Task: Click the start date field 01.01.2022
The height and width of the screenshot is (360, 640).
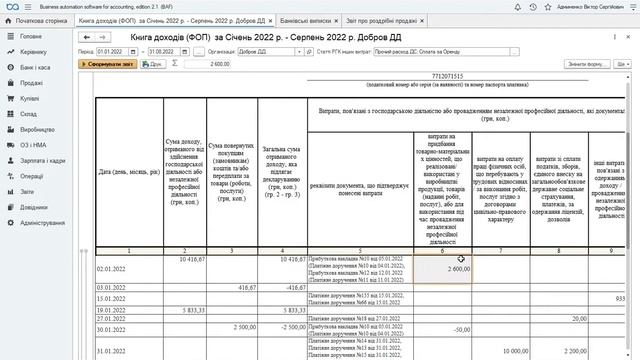Action: (x=113, y=52)
